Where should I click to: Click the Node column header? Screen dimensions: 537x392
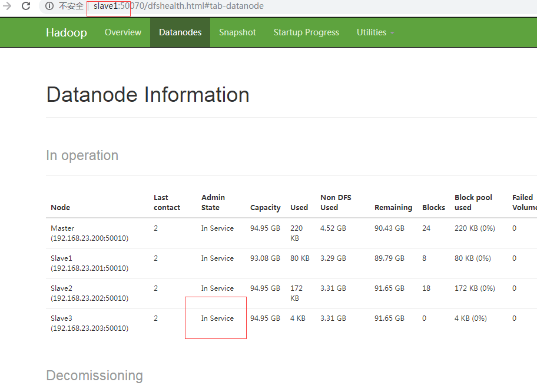tap(60, 207)
